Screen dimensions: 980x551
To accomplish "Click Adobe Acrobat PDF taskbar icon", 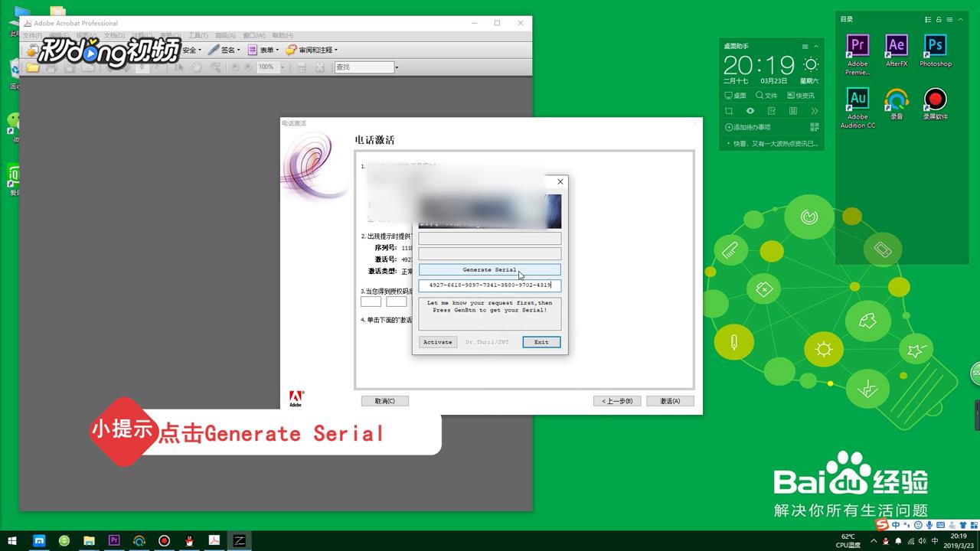I will pyautogui.click(x=214, y=541).
